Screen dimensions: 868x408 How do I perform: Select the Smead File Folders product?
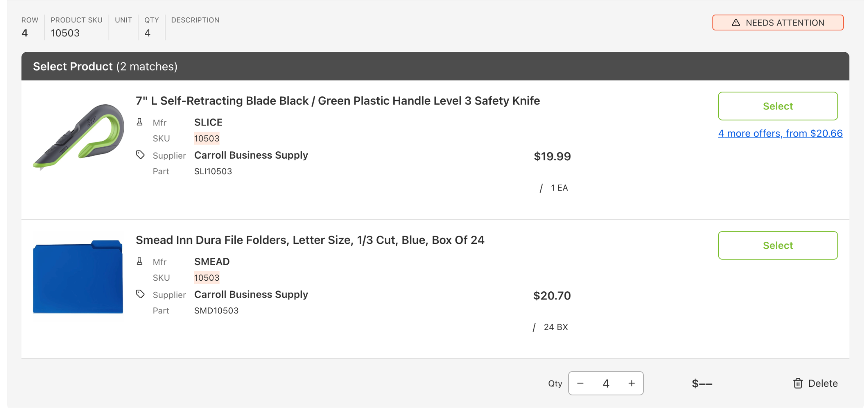(x=778, y=246)
